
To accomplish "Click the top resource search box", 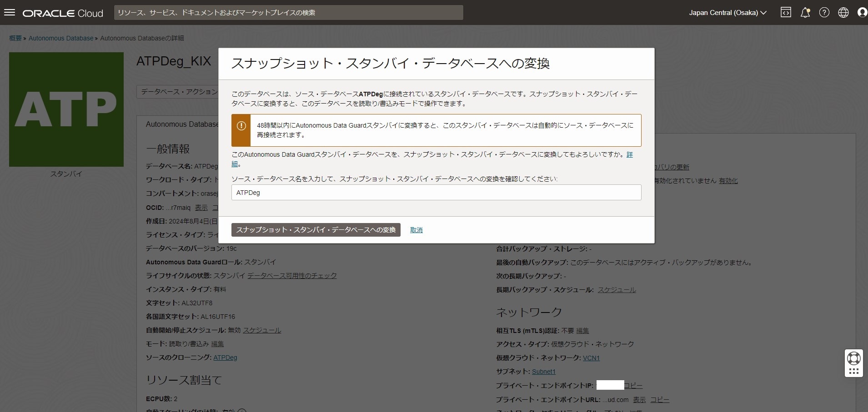I will tap(288, 13).
